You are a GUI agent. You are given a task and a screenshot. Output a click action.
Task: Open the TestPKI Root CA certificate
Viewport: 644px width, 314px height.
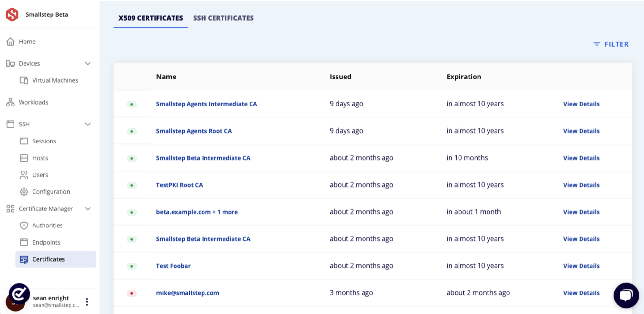pos(179,185)
